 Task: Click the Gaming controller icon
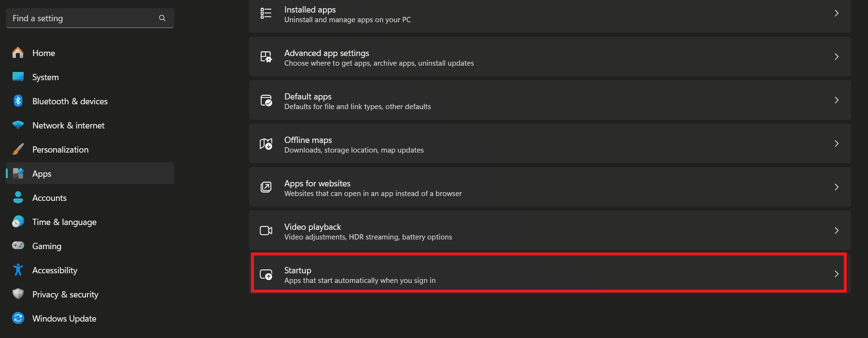coord(18,246)
